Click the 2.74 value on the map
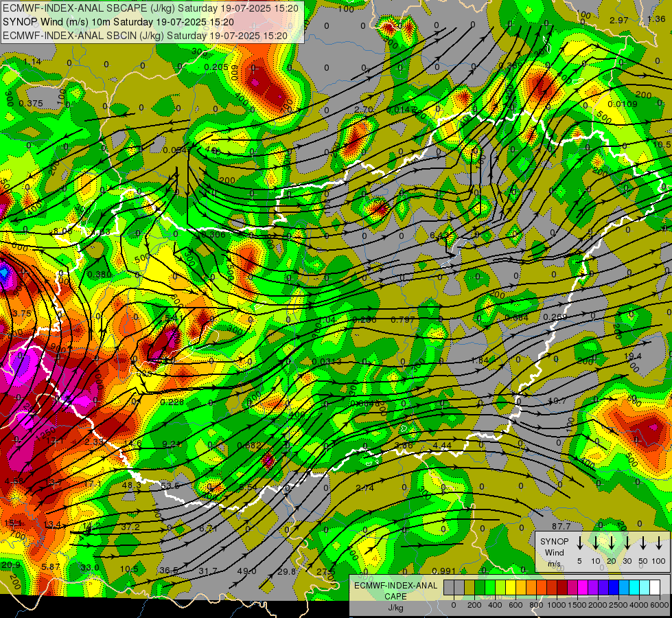The width and height of the screenshot is (672, 618). click(364, 488)
